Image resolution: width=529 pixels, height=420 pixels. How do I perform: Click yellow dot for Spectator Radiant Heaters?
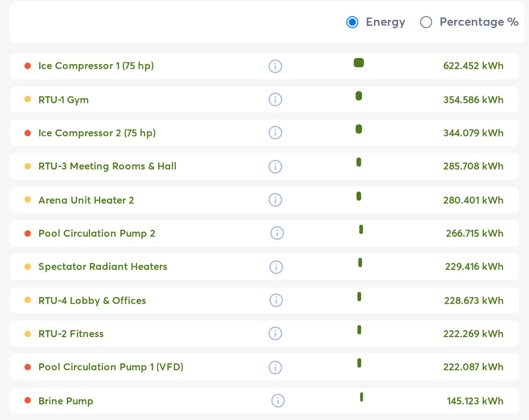tap(28, 267)
